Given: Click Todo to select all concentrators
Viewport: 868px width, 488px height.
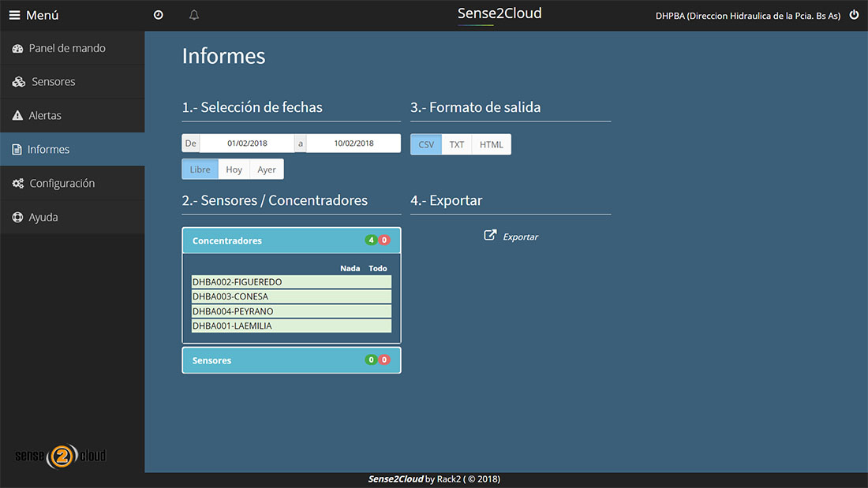Looking at the screenshot, I should [x=378, y=268].
